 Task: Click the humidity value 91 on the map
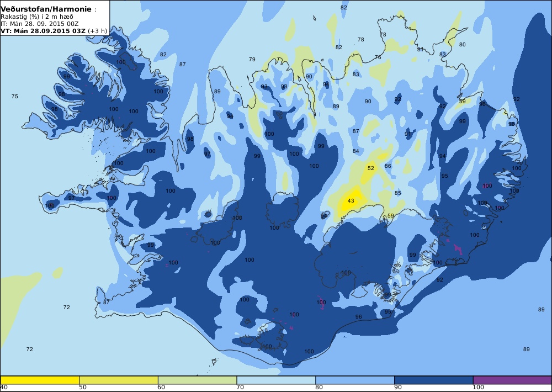pyautogui.click(x=408, y=134)
